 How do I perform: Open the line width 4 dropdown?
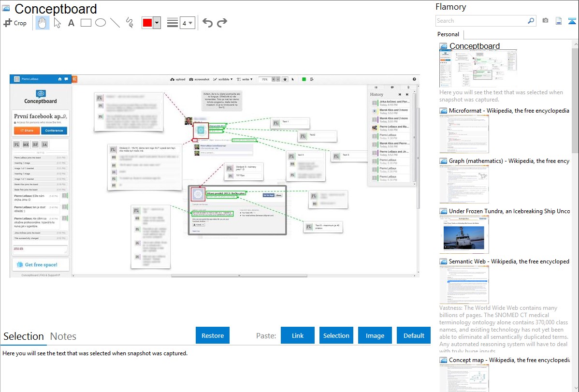coord(187,23)
